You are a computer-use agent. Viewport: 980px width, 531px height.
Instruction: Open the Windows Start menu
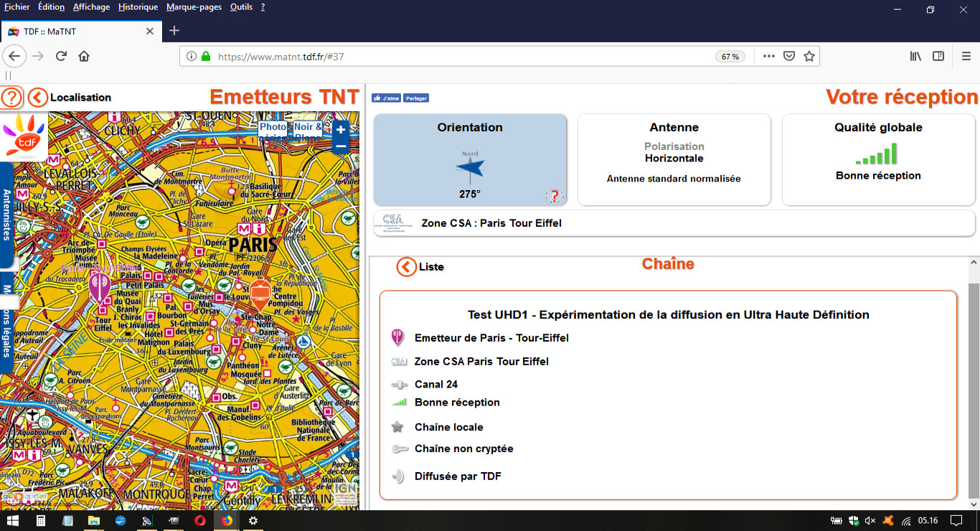click(12, 520)
